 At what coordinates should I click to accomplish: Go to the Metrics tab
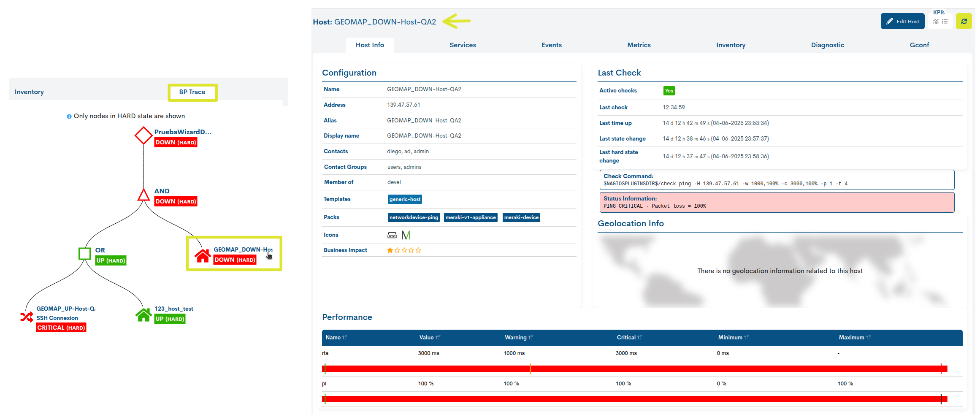click(x=639, y=45)
